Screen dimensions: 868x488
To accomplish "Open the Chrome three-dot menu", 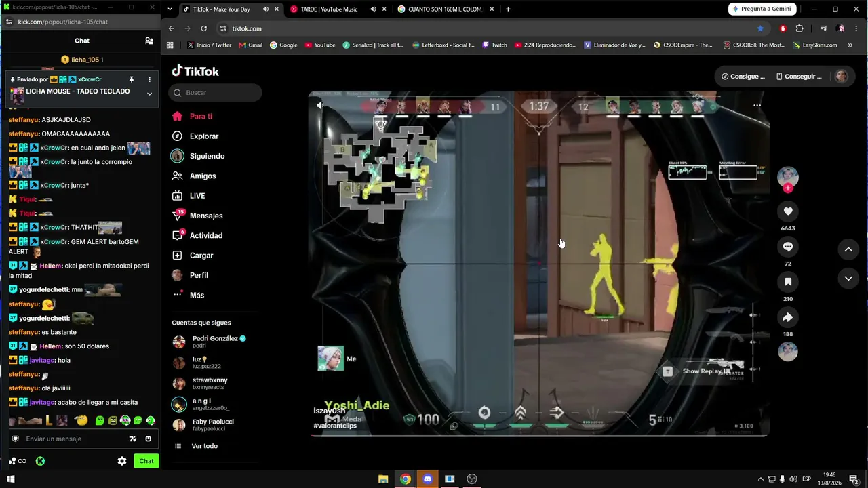I will (x=857, y=28).
